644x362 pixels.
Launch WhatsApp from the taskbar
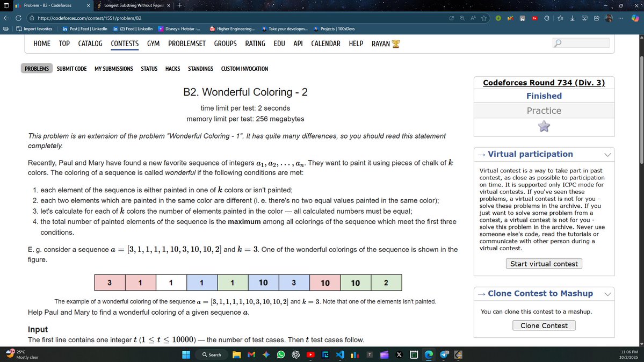[281, 354]
